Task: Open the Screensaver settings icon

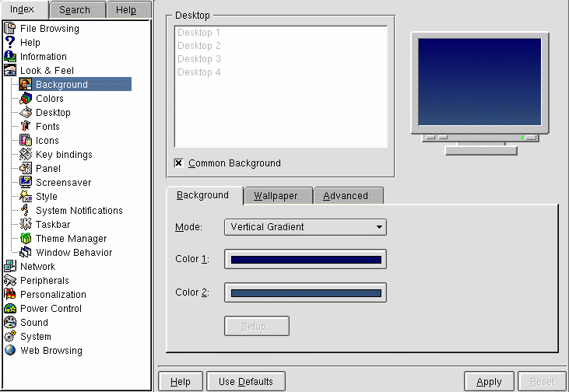Action: pyautogui.click(x=26, y=183)
